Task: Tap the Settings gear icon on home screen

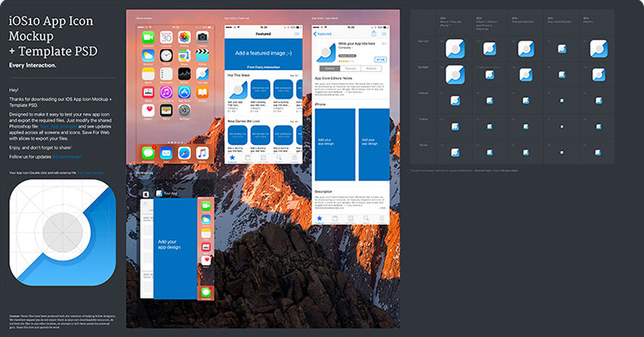Action: [x=184, y=110]
